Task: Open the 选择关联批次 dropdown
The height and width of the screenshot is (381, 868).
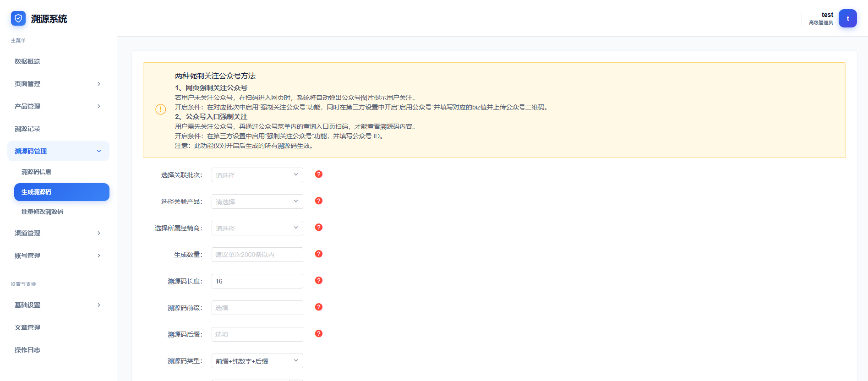Action: [x=257, y=175]
